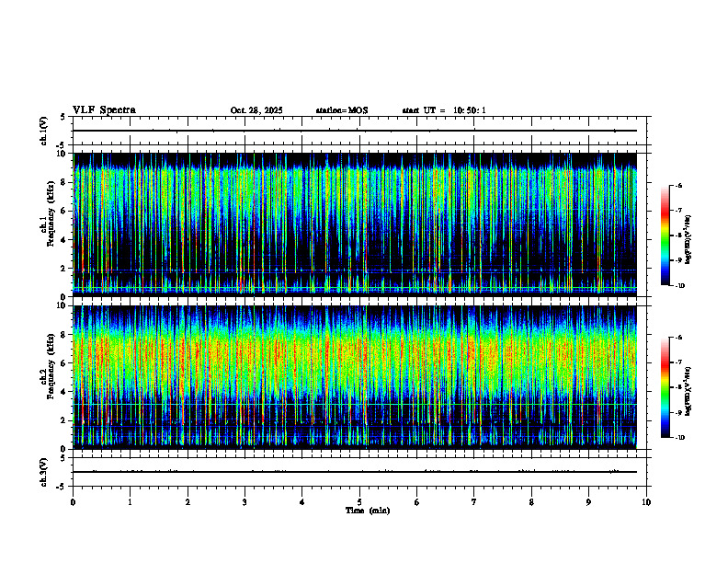Click the "8" tick on the Time axis

coord(531,502)
